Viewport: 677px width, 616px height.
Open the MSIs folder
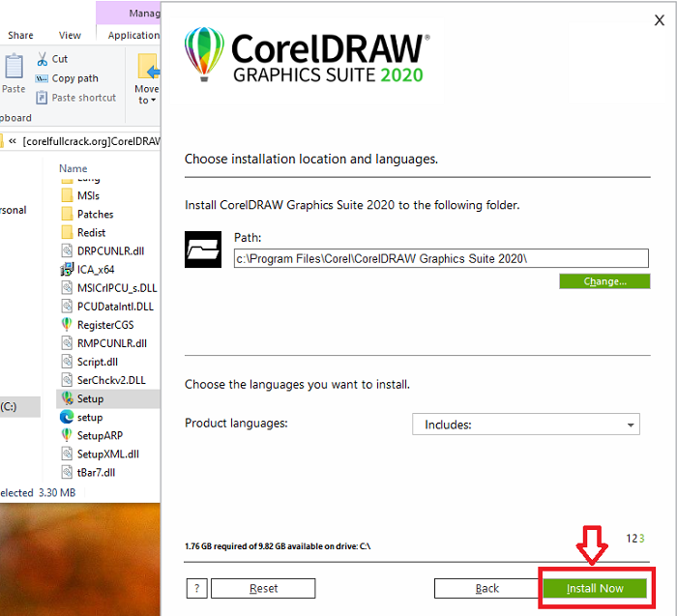click(x=88, y=195)
